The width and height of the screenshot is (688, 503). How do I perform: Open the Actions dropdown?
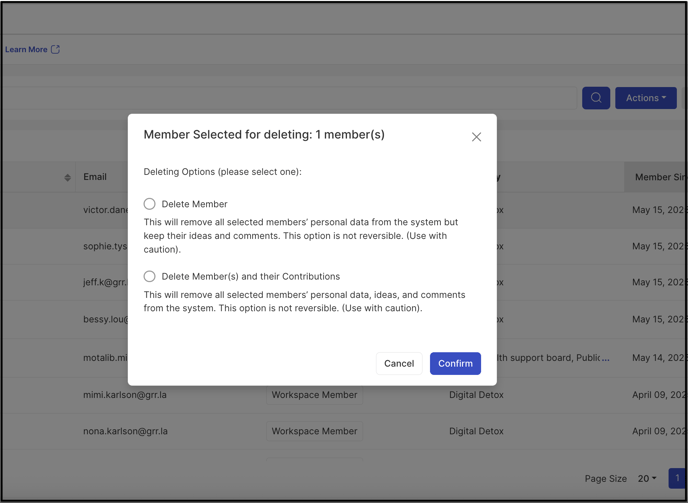coord(646,98)
